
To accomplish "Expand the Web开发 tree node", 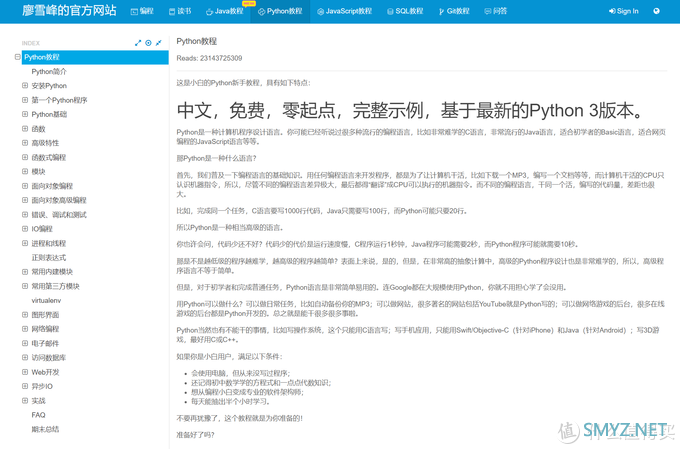I will [x=25, y=372].
